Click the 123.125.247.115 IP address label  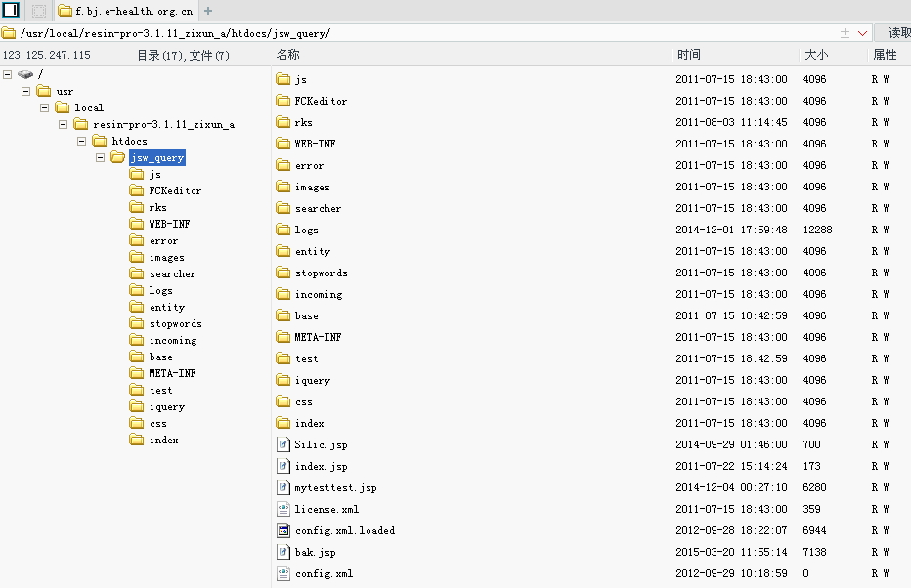click(x=47, y=55)
